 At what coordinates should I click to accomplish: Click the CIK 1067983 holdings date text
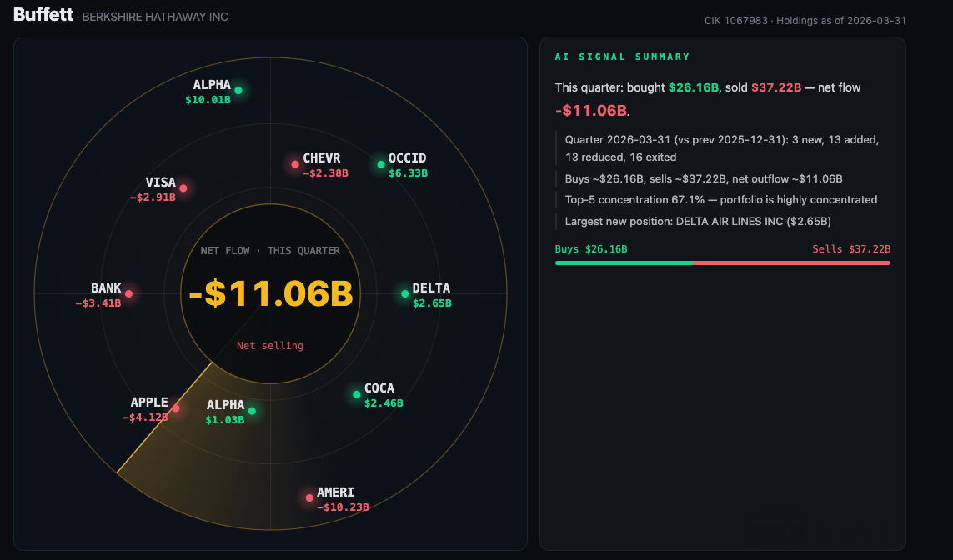[805, 21]
